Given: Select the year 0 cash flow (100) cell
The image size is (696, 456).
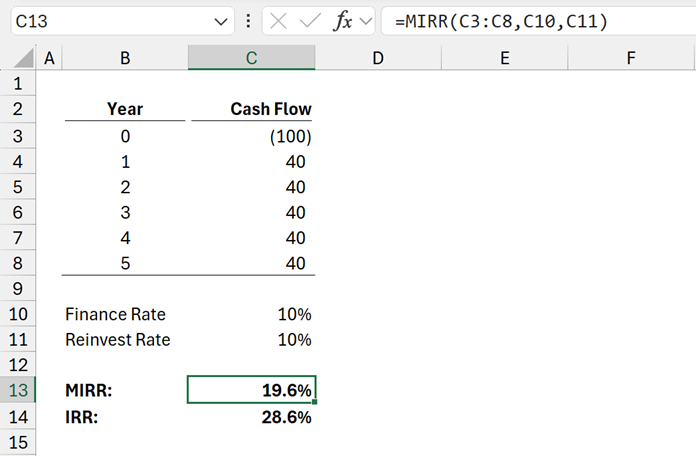Looking at the screenshot, I should pos(251,135).
